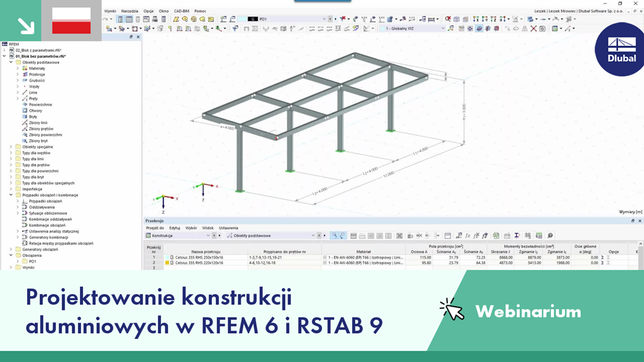This screenshot has width=644, height=362.
Task: Open the PO1 load case dropdown
Action: click(324, 19)
